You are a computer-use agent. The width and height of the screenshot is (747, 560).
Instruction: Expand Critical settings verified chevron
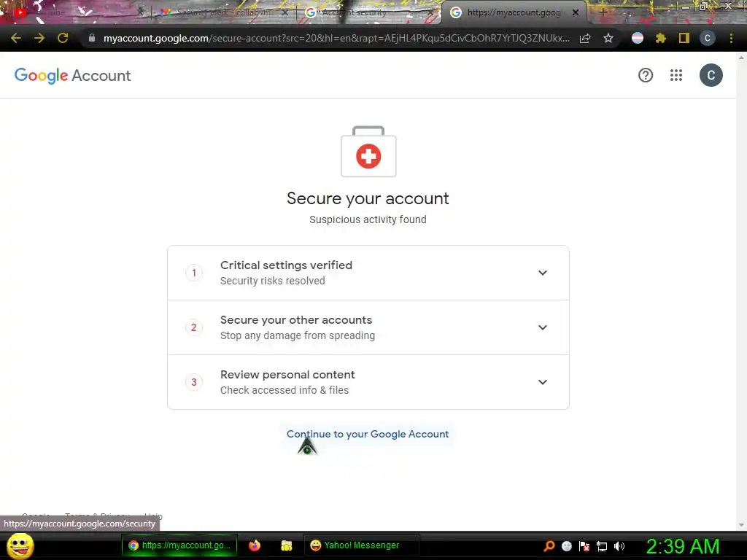[543, 273]
